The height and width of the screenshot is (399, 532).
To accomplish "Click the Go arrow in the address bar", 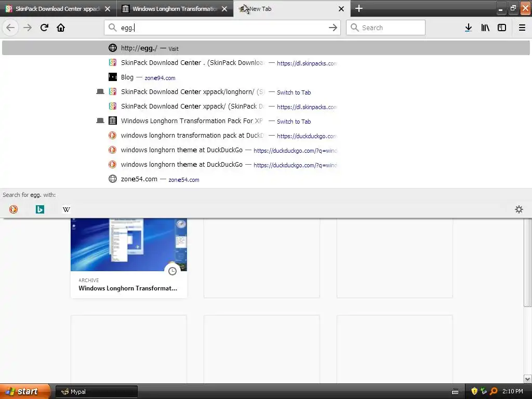I will coord(333,28).
